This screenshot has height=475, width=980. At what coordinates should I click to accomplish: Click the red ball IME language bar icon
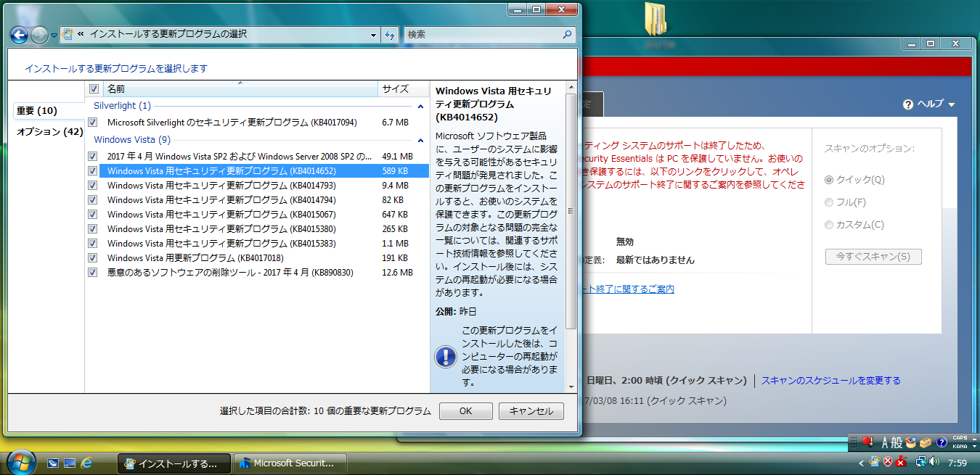click(x=867, y=442)
